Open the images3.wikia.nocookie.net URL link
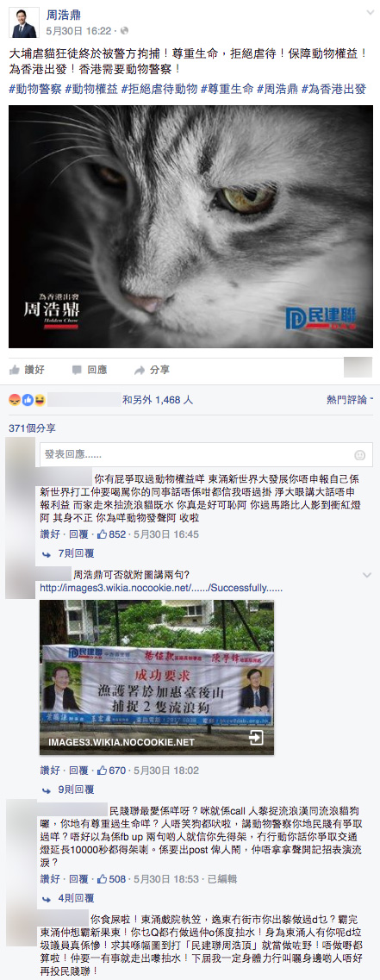Screen dimensions: 380x980 pyautogui.click(x=161, y=588)
